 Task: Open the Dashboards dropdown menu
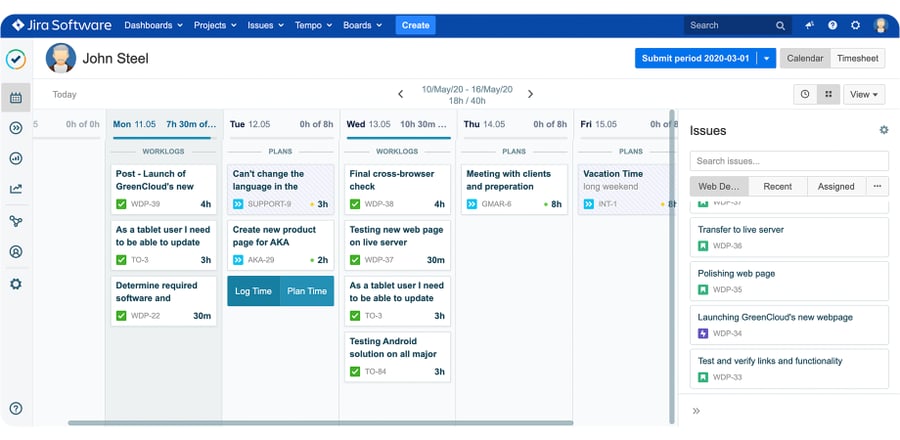point(154,25)
